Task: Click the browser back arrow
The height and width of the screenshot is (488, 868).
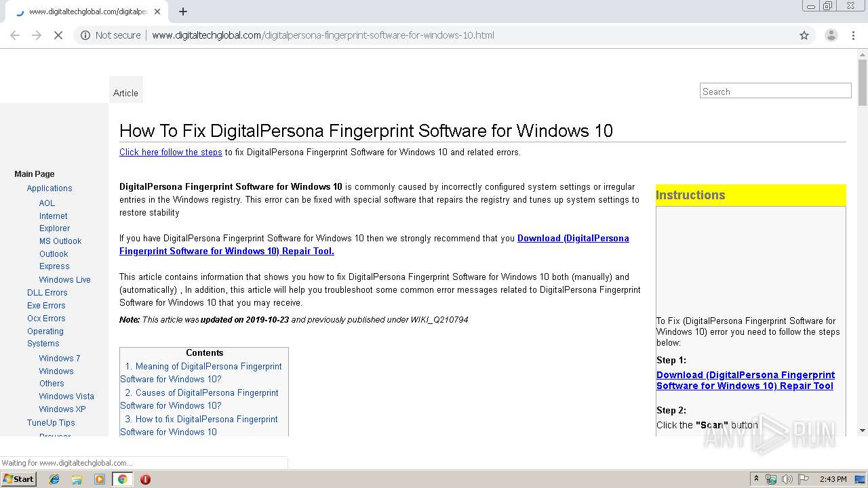Action: coord(15,35)
